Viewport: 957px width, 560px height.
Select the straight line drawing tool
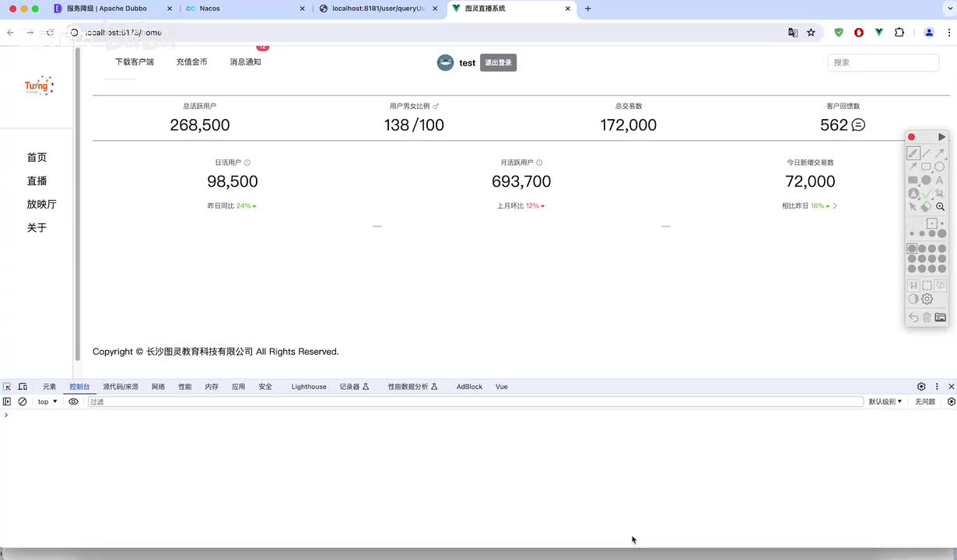pyautogui.click(x=927, y=153)
